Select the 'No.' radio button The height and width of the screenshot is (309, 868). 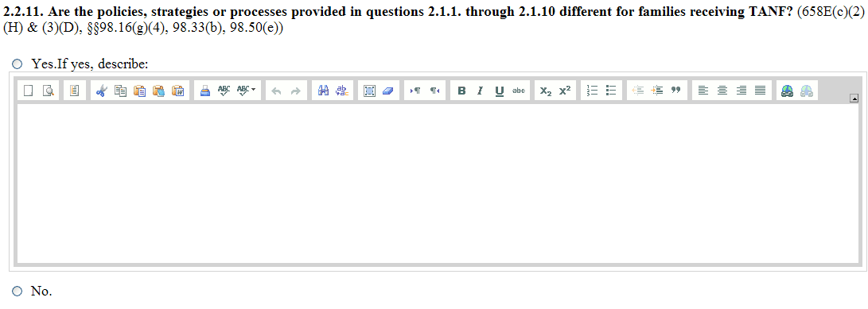tap(18, 291)
